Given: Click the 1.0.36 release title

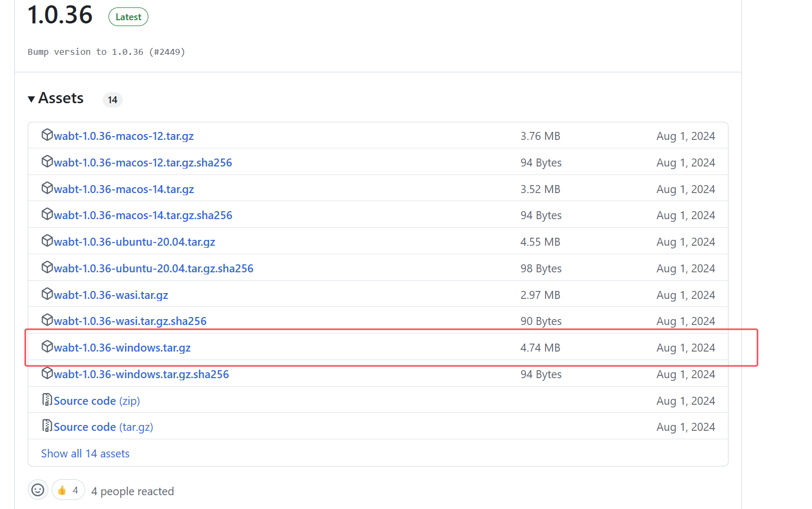Looking at the screenshot, I should point(60,15).
